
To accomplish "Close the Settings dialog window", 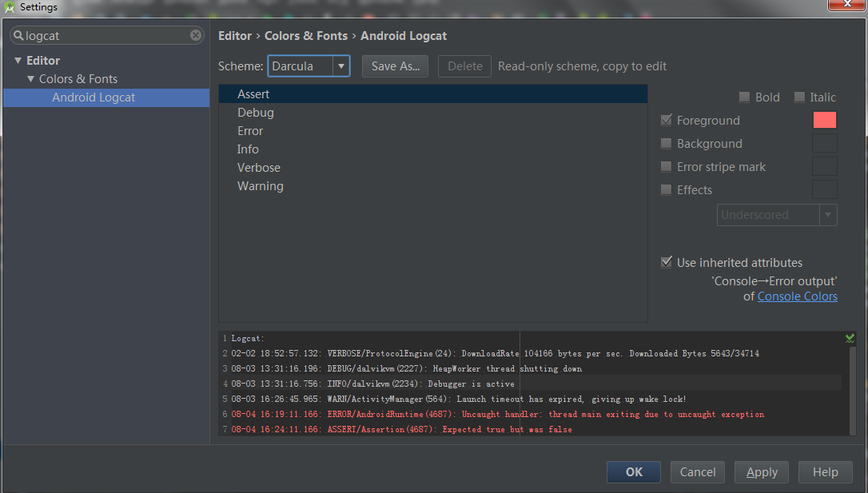I will tap(847, 5).
